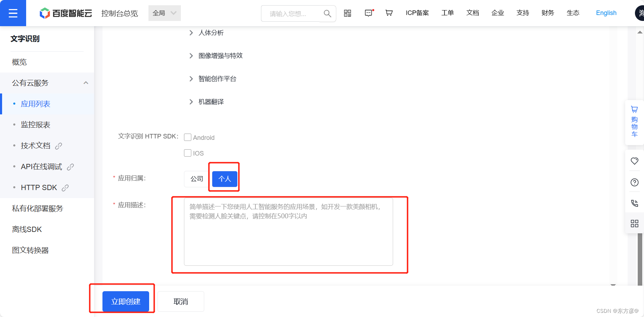Click the phone contact icon on right edge
This screenshot has width=644, height=317.
[x=634, y=203]
